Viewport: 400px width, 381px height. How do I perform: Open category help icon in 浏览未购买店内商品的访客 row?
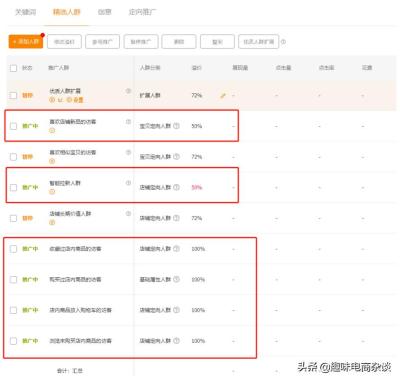coord(176,341)
